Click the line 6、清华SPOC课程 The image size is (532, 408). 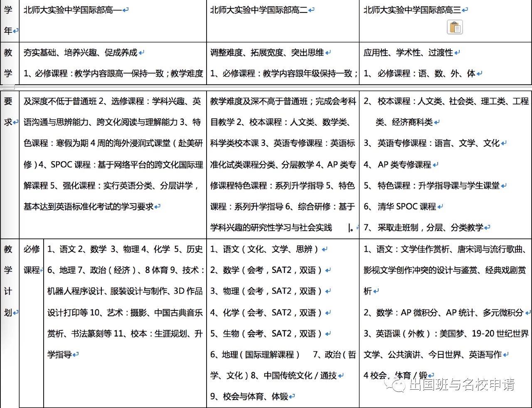coord(400,206)
